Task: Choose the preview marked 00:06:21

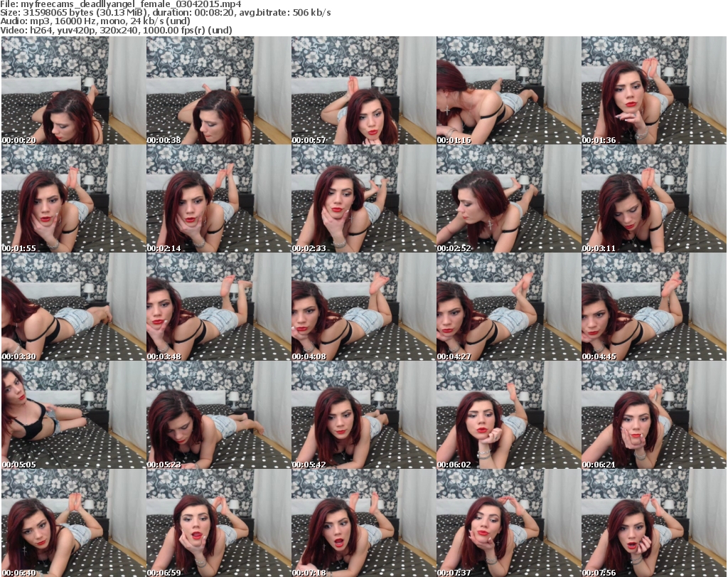Action: pyautogui.click(x=654, y=415)
